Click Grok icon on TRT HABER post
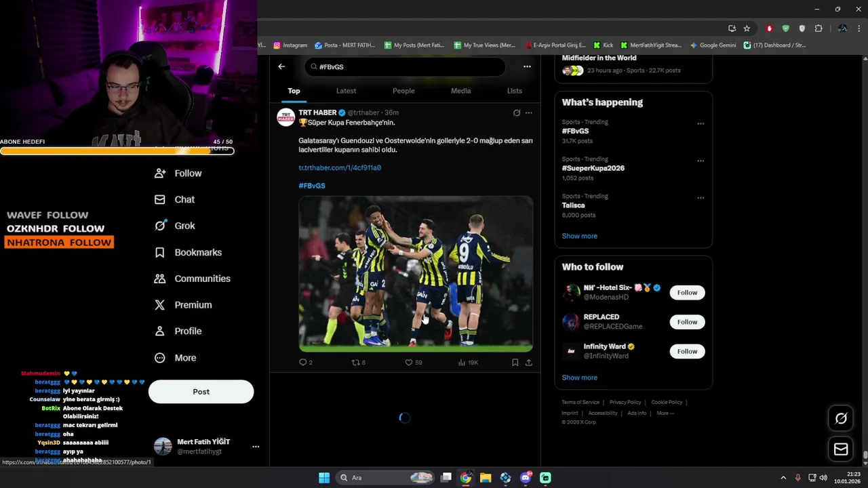The image size is (868, 488). pos(517,113)
